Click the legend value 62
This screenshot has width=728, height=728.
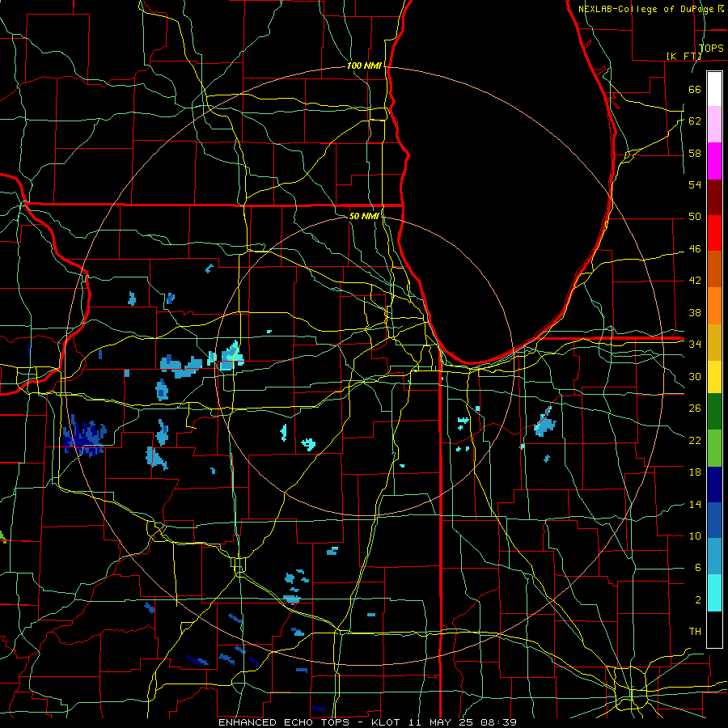[695, 121]
